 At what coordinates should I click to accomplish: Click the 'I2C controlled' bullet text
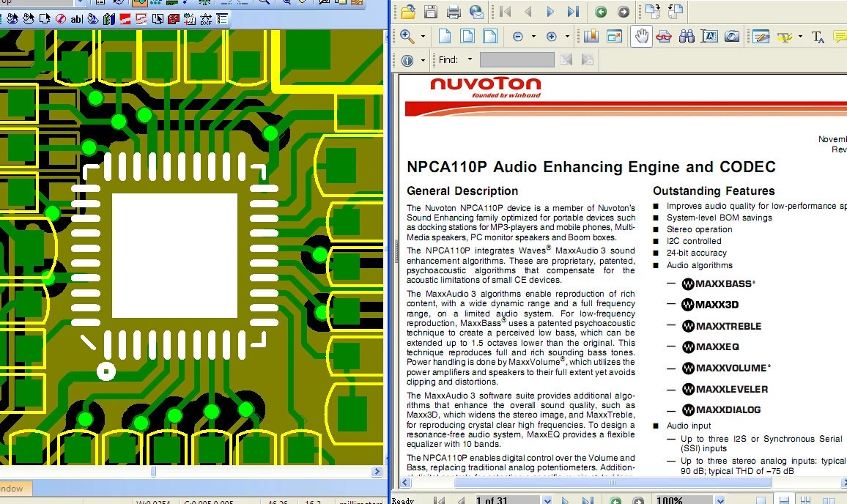tap(694, 241)
